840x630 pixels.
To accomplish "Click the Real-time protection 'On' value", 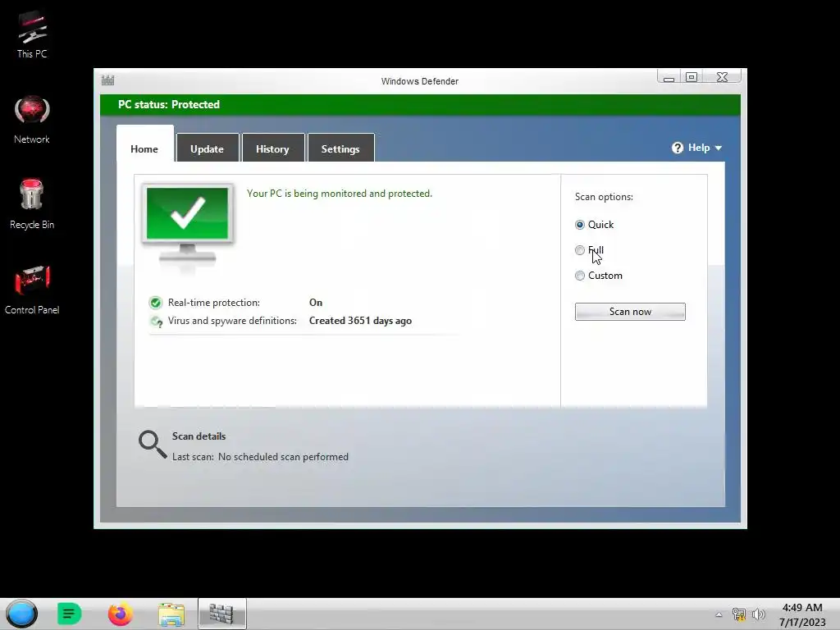I will [316, 303].
